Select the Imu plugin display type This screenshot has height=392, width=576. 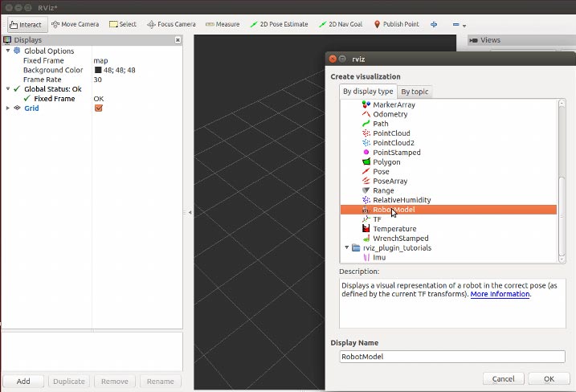click(379, 258)
